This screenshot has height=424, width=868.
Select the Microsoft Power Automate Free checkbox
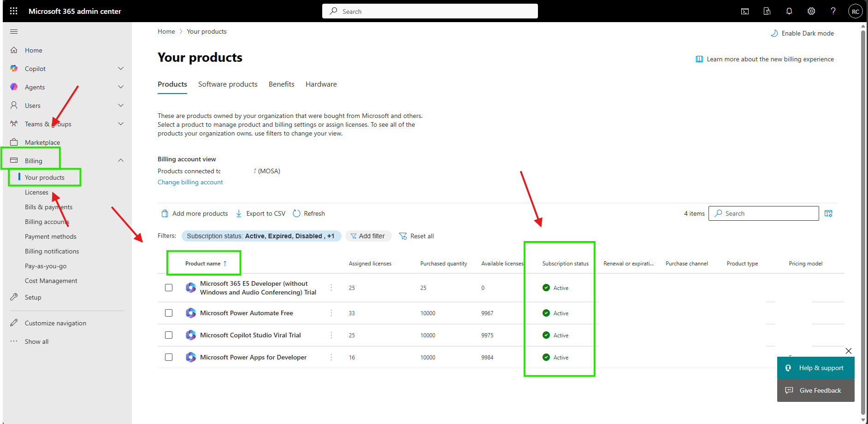click(169, 313)
